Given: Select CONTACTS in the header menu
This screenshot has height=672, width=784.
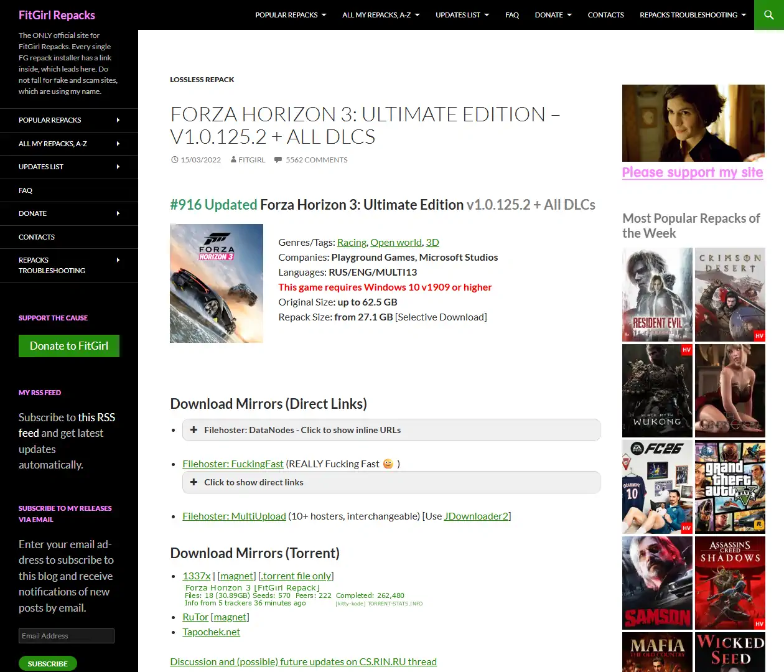Looking at the screenshot, I should click(x=605, y=15).
